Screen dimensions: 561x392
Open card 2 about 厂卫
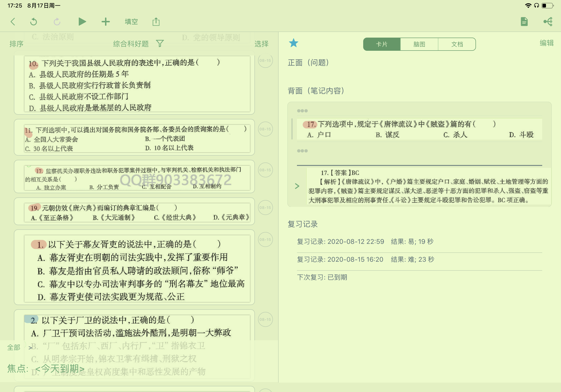click(134, 345)
